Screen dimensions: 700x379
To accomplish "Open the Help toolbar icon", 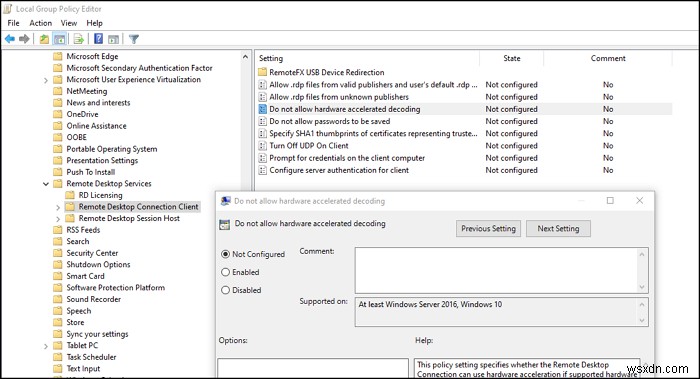I will (x=98, y=39).
